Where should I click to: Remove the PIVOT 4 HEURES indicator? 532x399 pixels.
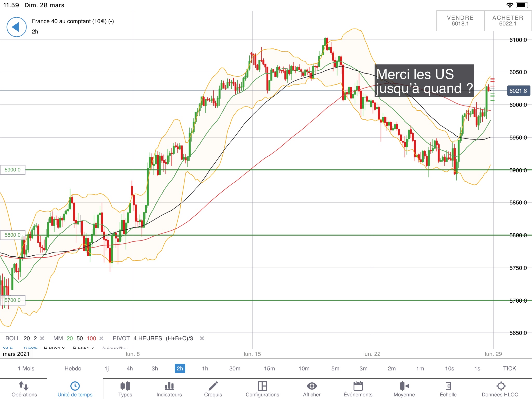202,338
